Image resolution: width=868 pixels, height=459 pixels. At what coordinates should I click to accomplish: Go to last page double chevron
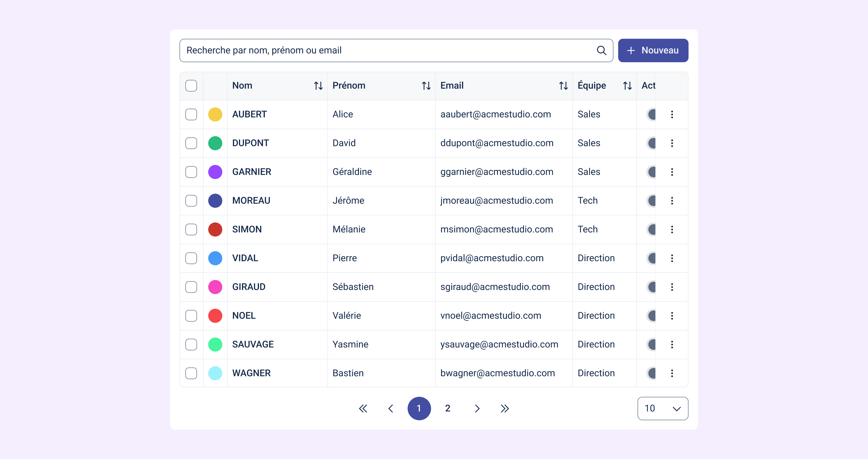[504, 409]
